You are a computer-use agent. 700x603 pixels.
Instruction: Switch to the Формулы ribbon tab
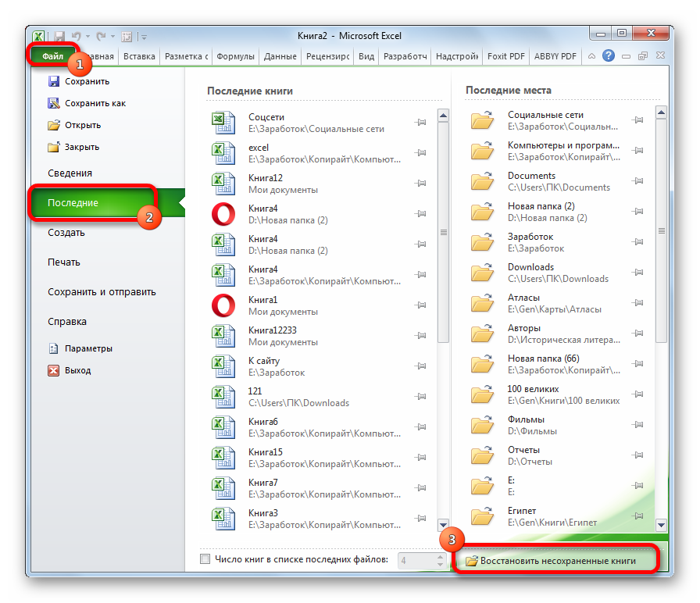click(235, 56)
